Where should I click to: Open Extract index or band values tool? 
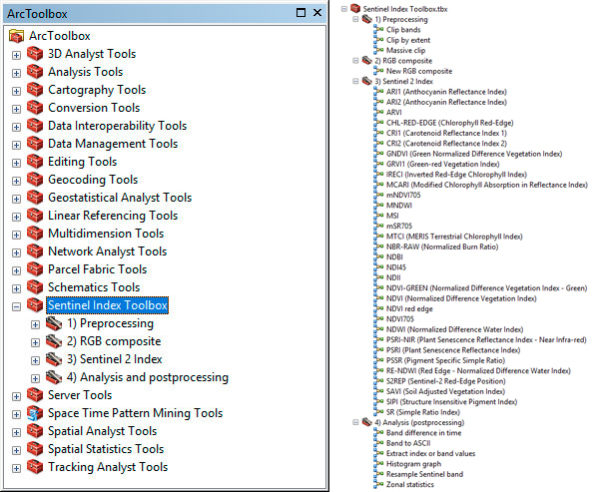[x=430, y=453]
